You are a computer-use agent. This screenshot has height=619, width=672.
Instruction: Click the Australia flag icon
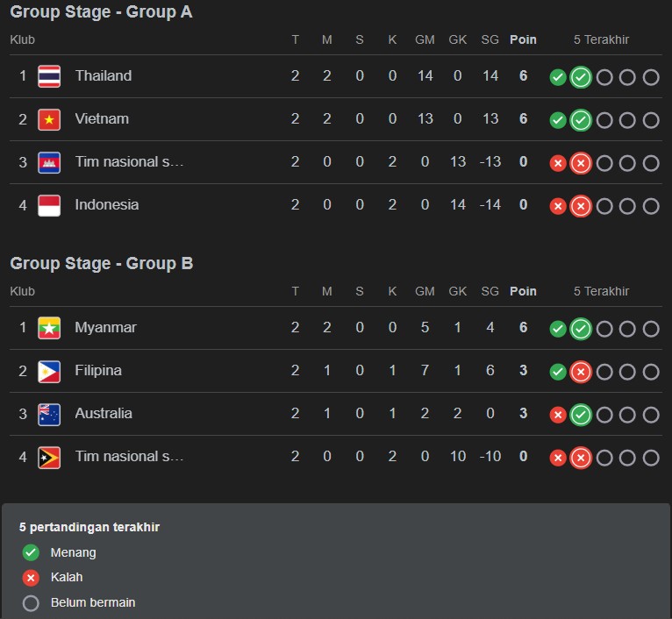click(x=49, y=414)
